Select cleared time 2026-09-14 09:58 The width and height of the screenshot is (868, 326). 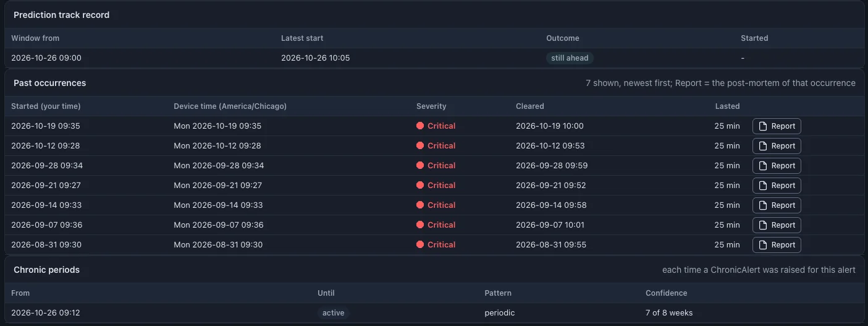click(552, 205)
